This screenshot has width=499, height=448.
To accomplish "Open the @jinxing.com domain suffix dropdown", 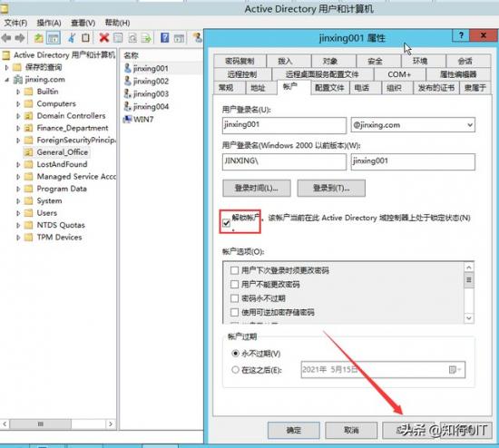I will 470,125.
